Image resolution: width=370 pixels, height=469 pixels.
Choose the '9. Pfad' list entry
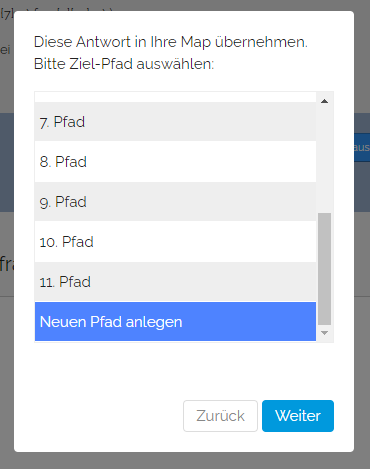point(175,202)
